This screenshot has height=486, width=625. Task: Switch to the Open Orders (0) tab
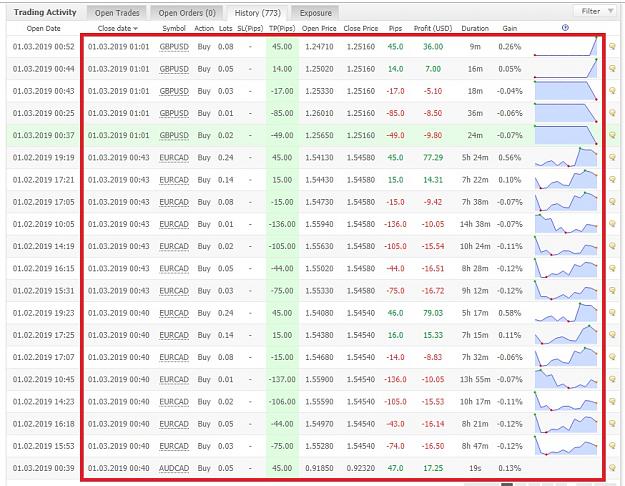(x=187, y=13)
